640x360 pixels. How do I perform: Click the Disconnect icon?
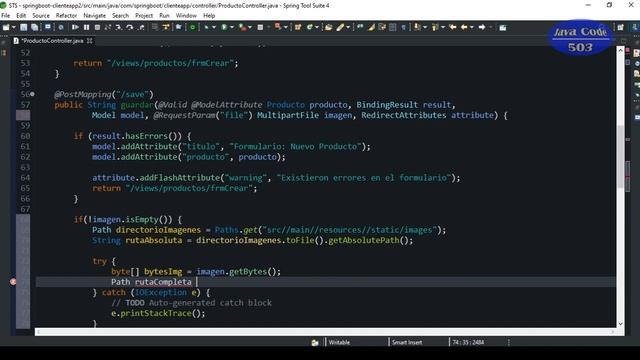[x=108, y=27]
